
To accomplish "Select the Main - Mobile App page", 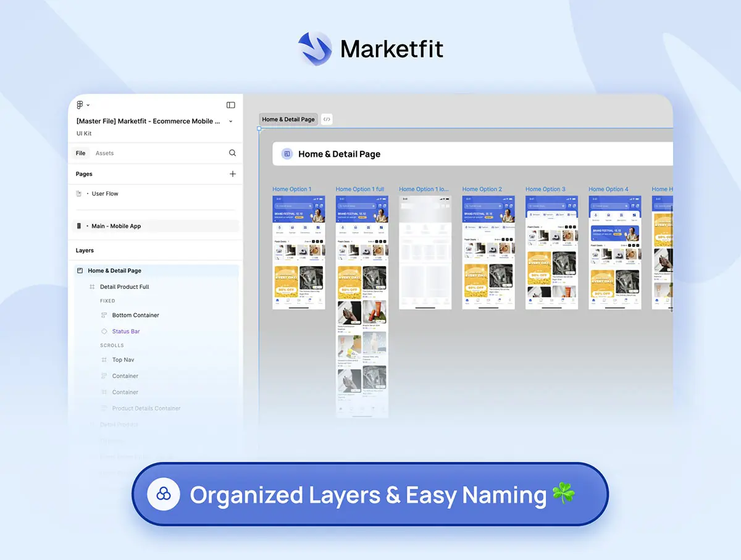I will click(116, 226).
